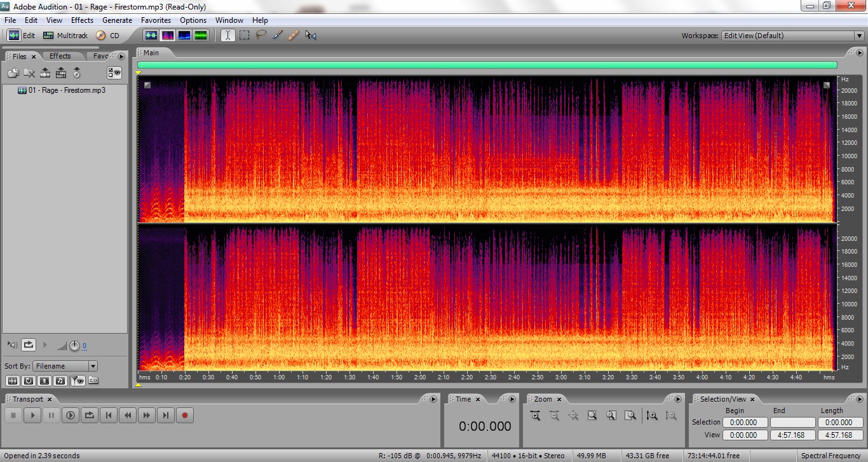Screen dimensions: 868x462
Task: Select the Effects Paintbrush tool
Action: [x=277, y=36]
